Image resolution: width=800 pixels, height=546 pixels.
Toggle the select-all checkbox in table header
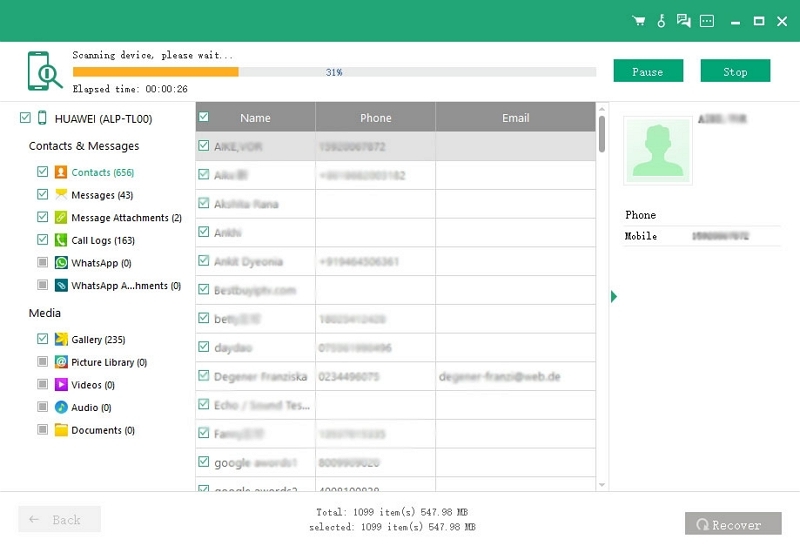204,117
